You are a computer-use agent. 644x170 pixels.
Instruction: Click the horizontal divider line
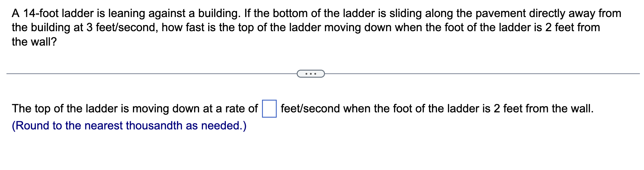click(147, 74)
